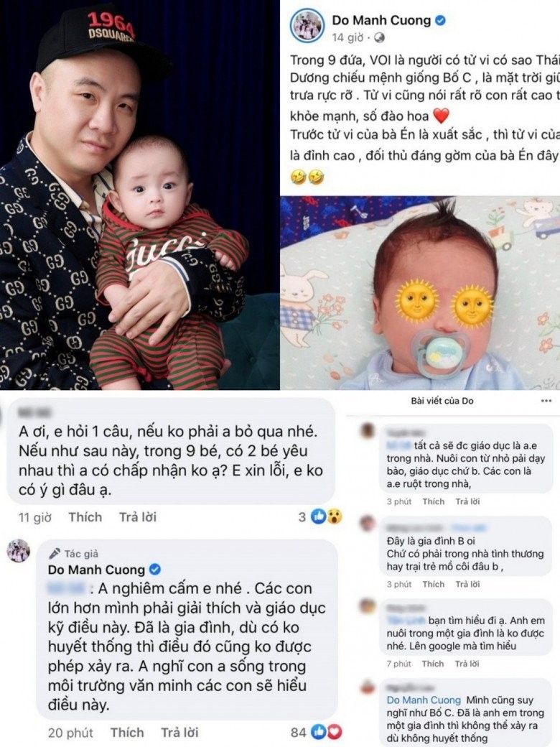560x747 pixels.
Task: Click the Tác giả pen icon
Action: click(x=55, y=553)
